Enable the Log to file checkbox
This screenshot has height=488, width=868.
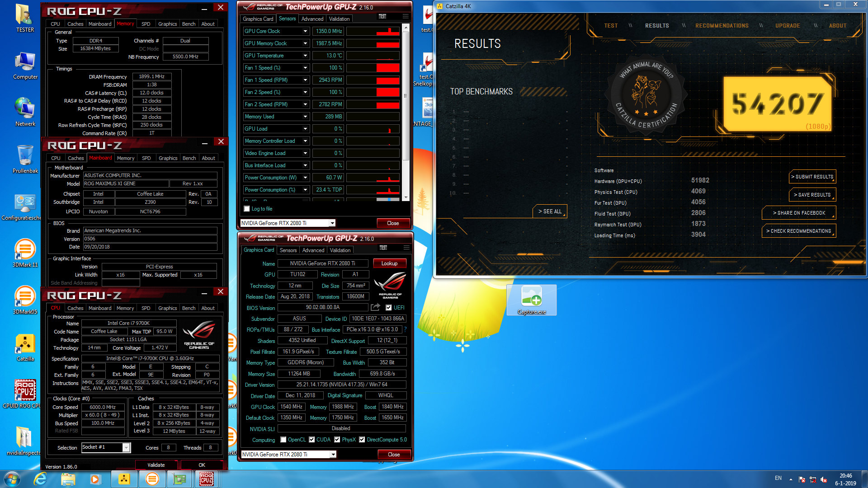pos(247,209)
